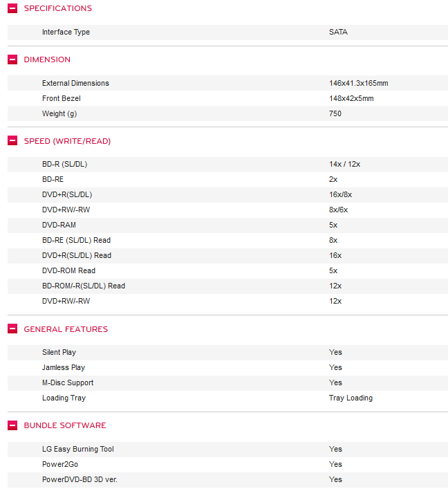Click the Weight (g) row label
448x489 pixels.
[59, 114]
